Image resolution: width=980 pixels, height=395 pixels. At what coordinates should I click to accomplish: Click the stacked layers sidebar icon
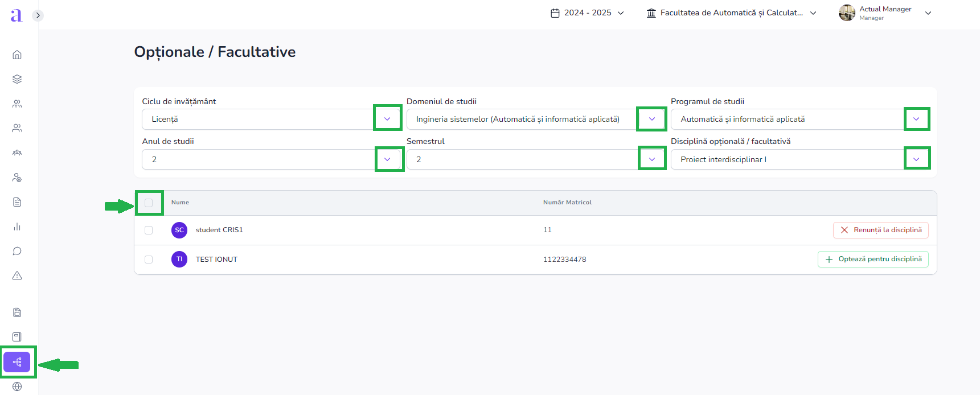pos(17,79)
